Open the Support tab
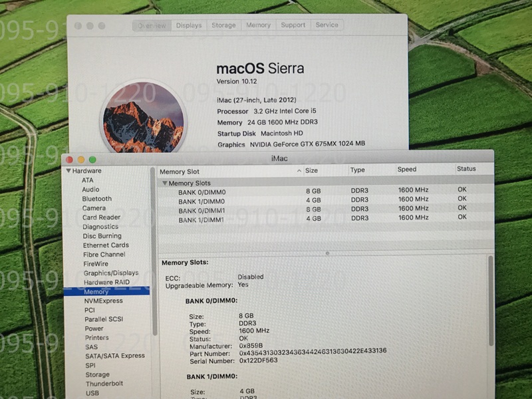This screenshot has width=532, height=399. point(293,25)
